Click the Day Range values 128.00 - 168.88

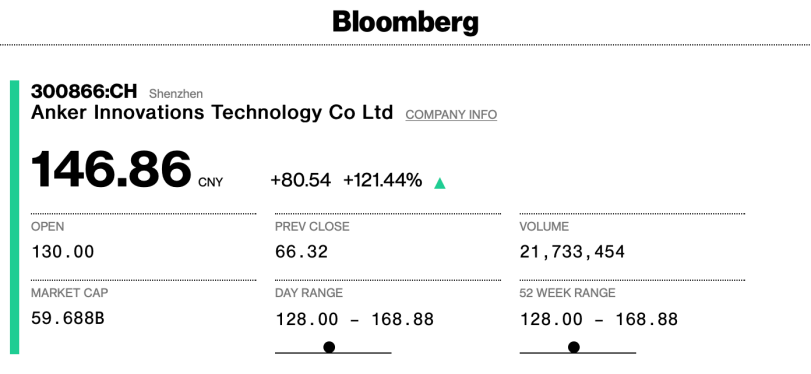point(354,319)
